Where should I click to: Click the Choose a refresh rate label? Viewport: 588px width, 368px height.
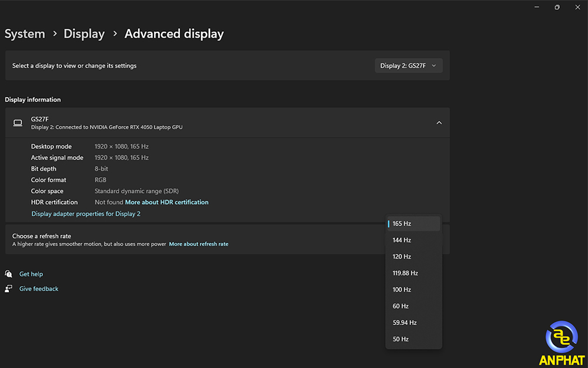click(x=42, y=236)
